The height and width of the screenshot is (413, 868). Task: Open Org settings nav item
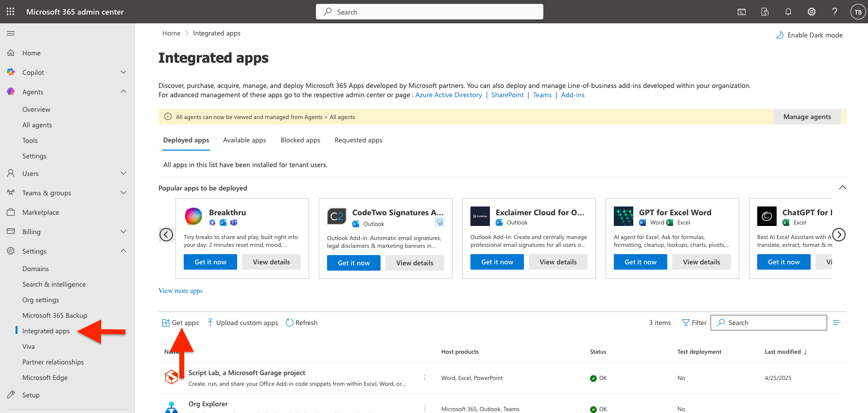pyautogui.click(x=41, y=300)
